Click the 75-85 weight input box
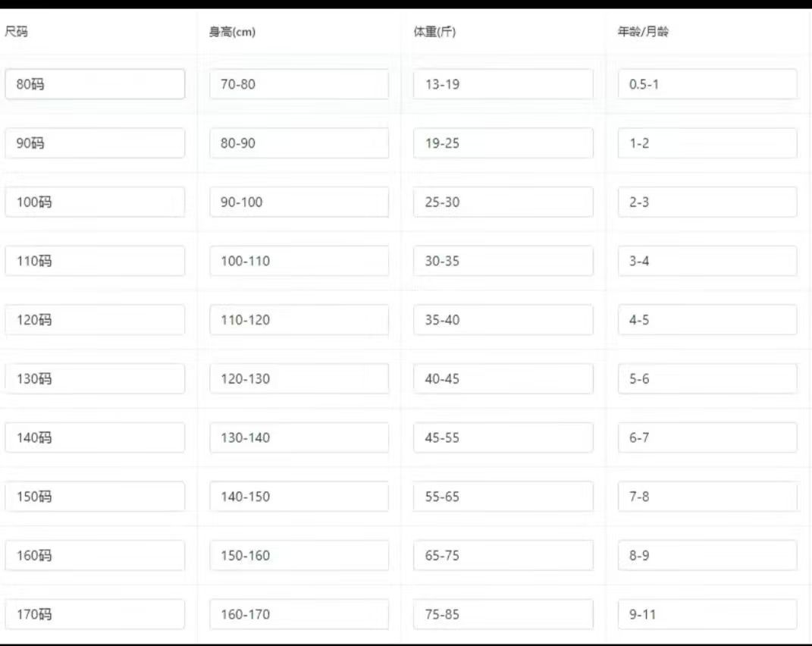The image size is (812, 646). point(503,614)
